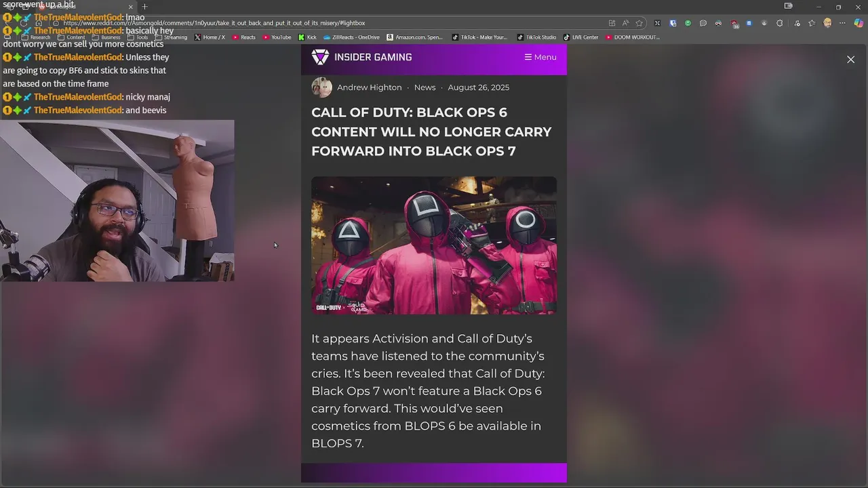
Task: Click the red extension icon with 36 badge
Action: point(734,24)
